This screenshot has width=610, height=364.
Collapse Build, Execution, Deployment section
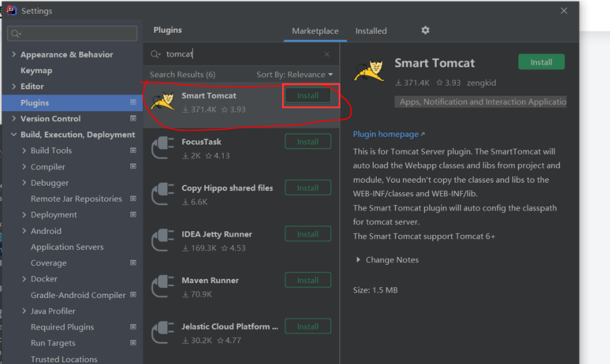14,134
